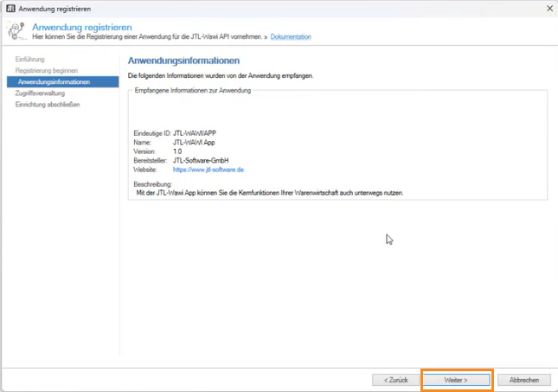The width and height of the screenshot is (558, 392).
Task: Click the Empfangene Informationen group label
Action: click(x=193, y=91)
